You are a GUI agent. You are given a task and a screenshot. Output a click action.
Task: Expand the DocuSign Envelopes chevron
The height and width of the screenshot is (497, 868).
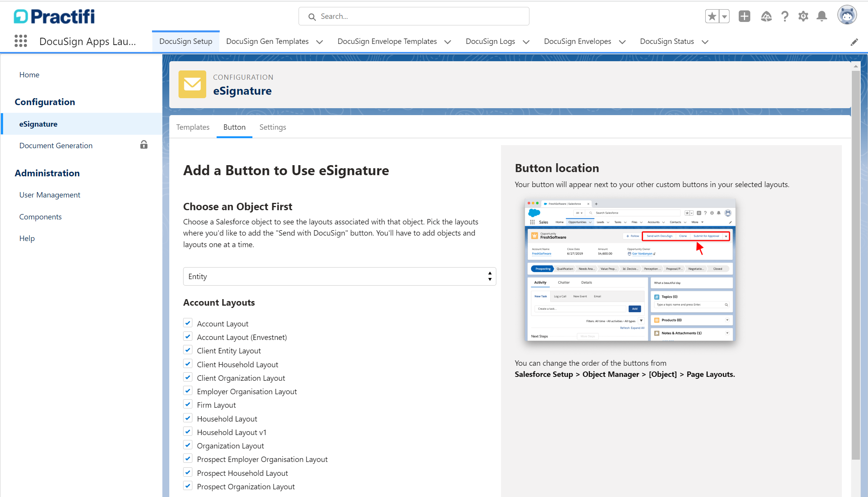point(622,42)
